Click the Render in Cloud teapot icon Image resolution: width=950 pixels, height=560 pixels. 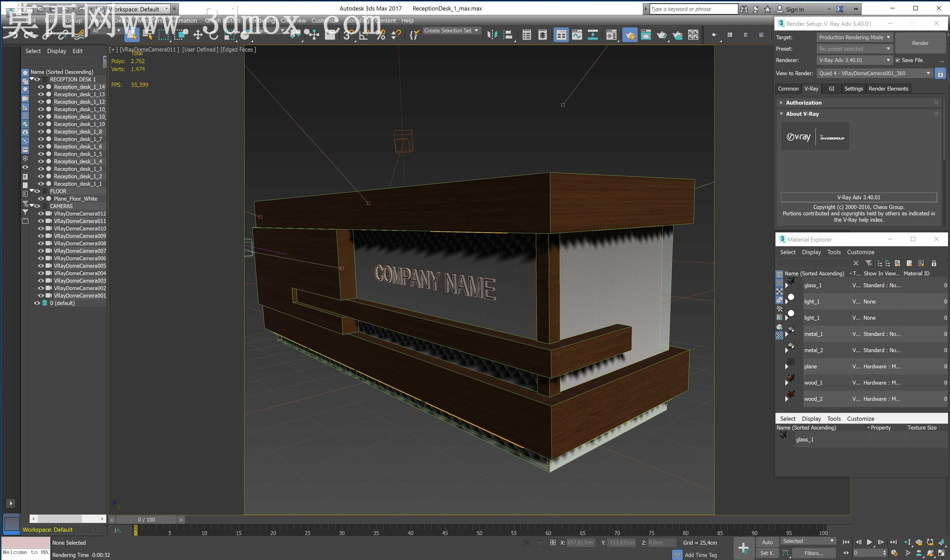[678, 35]
